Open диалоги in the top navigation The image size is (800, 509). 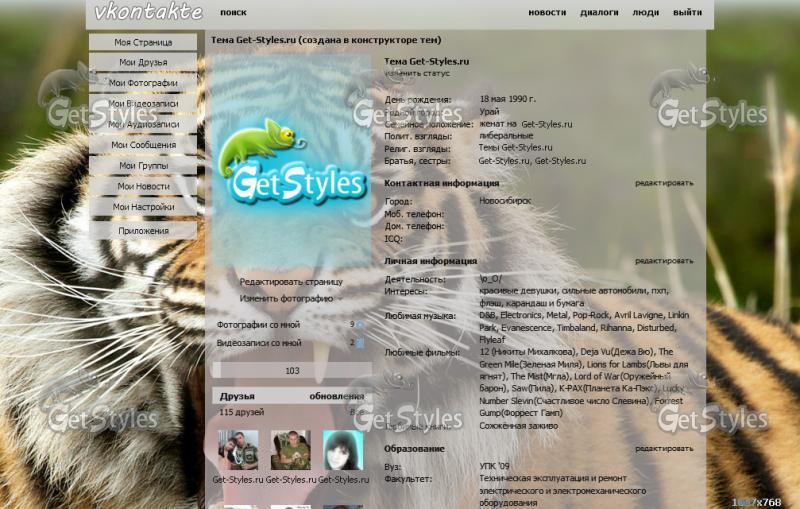(x=599, y=13)
